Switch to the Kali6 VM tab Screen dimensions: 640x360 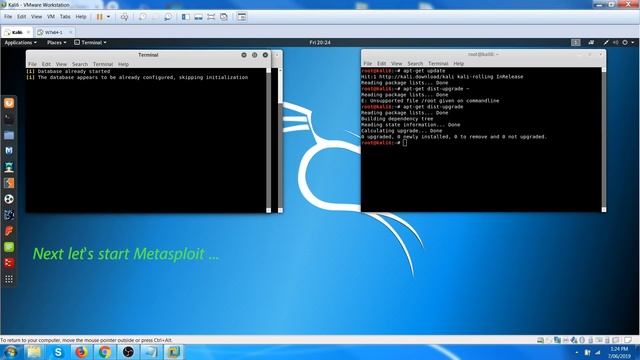point(16,32)
